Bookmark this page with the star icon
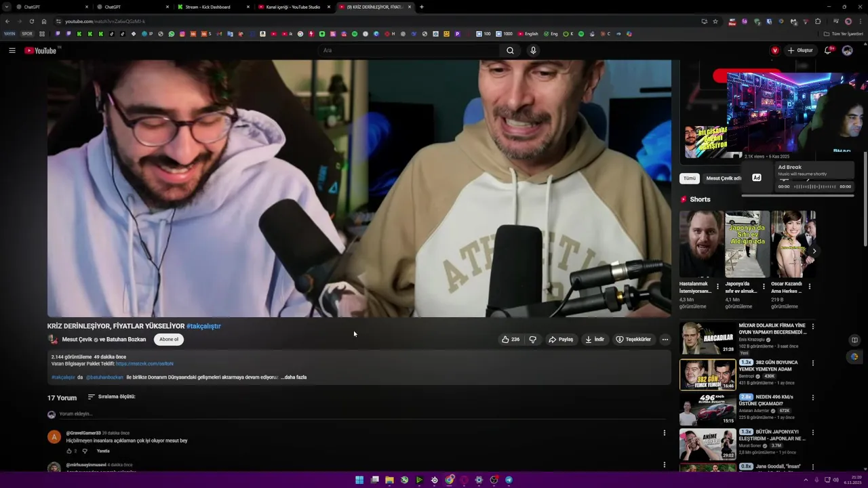868x488 pixels. (715, 21)
